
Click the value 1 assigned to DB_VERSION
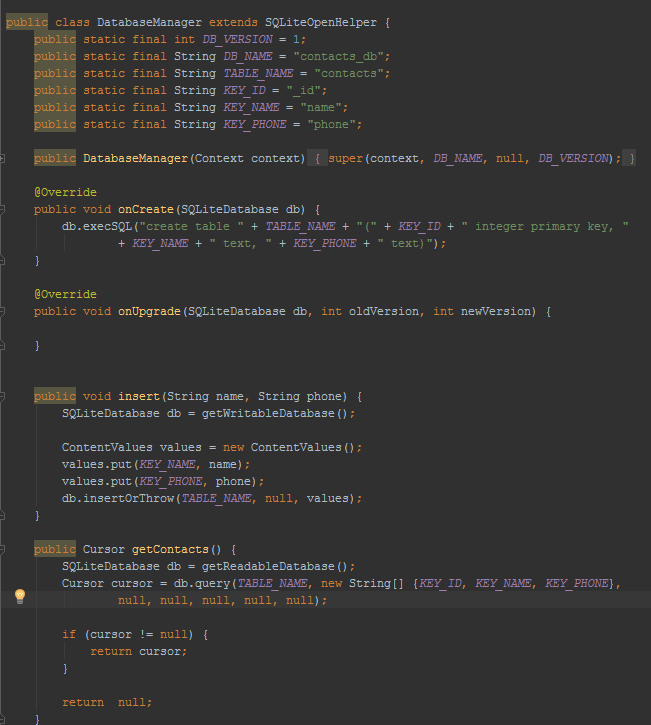click(x=296, y=39)
